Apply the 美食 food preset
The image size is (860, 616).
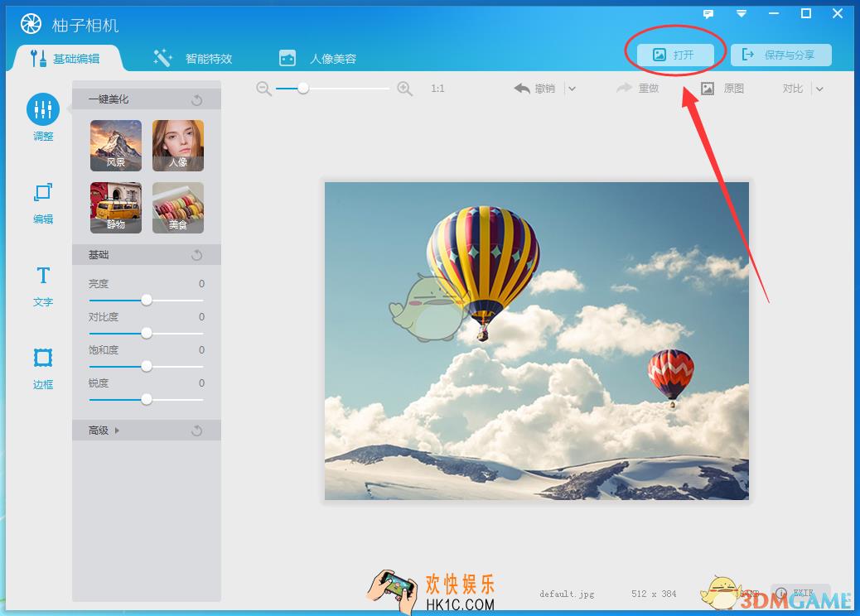click(177, 208)
